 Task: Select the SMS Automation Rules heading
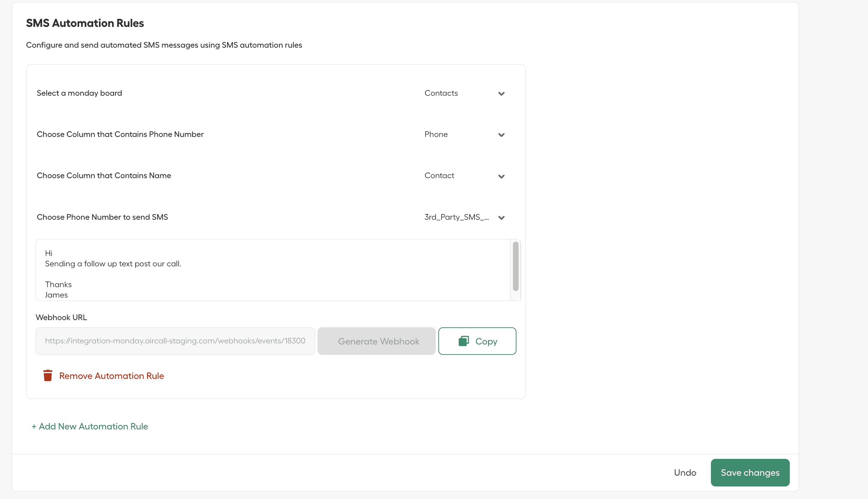coord(85,23)
